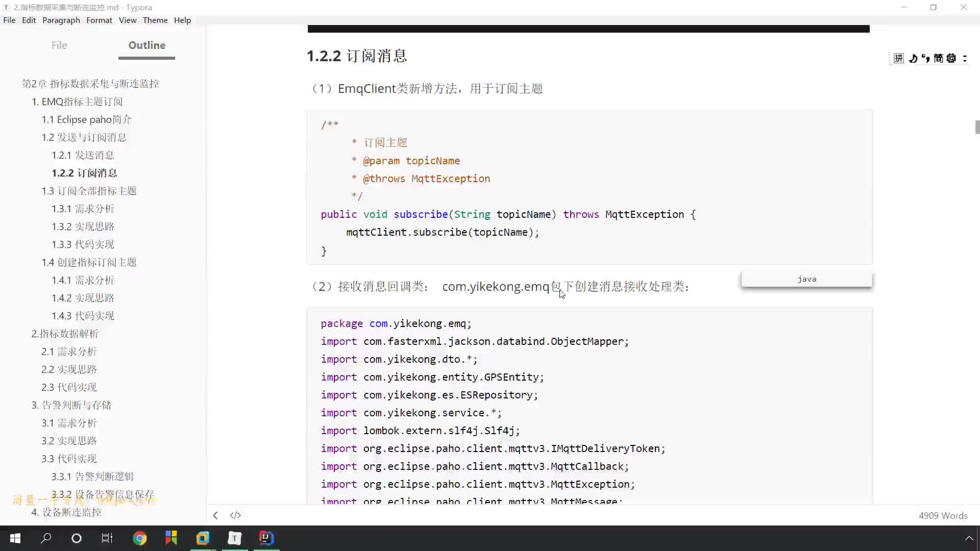980x551 pixels.
Task: Click import lombok.extern.slf4j.Slf4j line
Action: tap(420, 431)
